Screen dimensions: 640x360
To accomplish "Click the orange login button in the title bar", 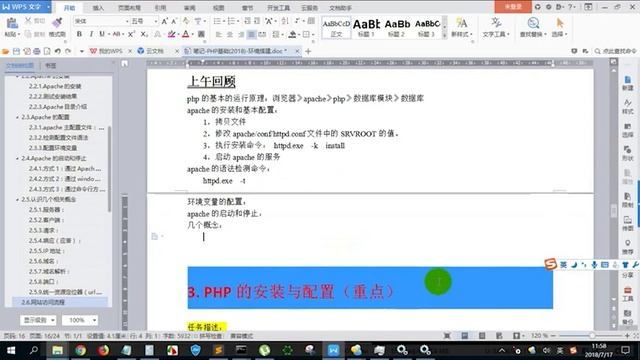I will (x=513, y=7).
